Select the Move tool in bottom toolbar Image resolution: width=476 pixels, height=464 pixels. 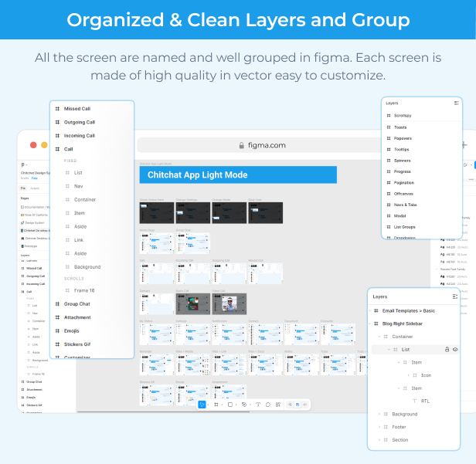202,404
